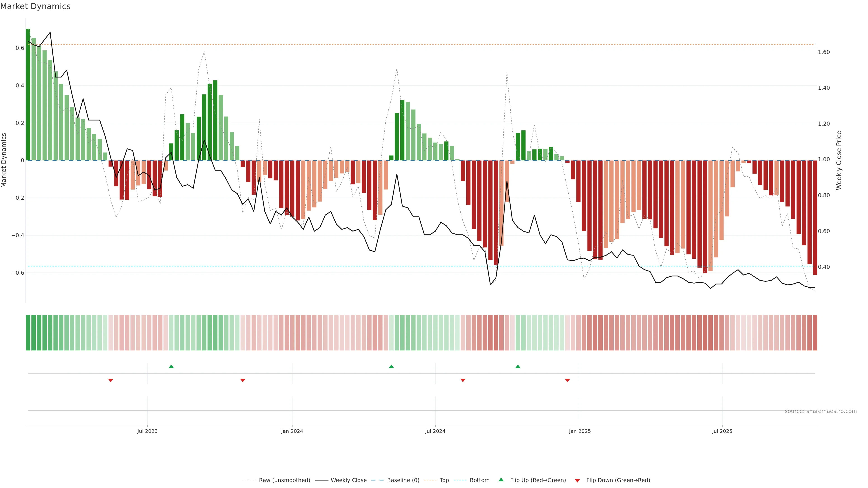Viewport: 868px width, 488px height.
Task: Toggle the Top legend entry
Action: point(444,480)
